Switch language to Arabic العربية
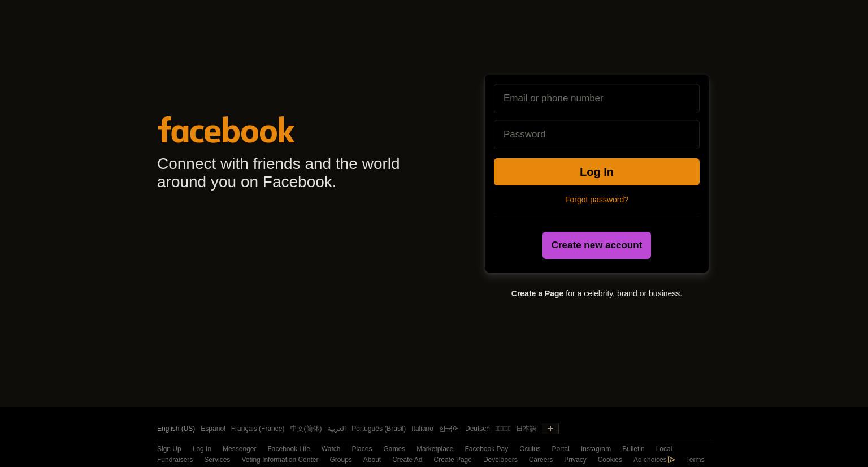Viewport: 868px width, 467px height. coord(336,429)
